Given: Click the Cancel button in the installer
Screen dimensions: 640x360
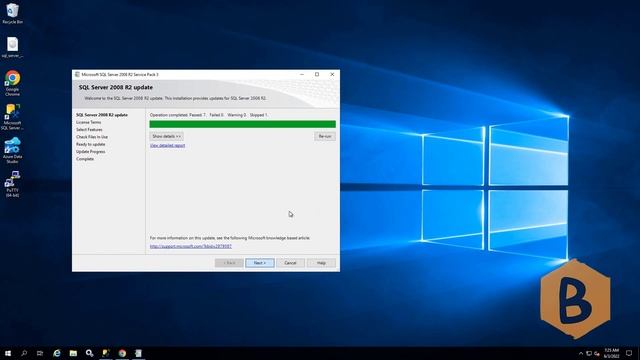Looking at the screenshot, I should (x=290, y=263).
